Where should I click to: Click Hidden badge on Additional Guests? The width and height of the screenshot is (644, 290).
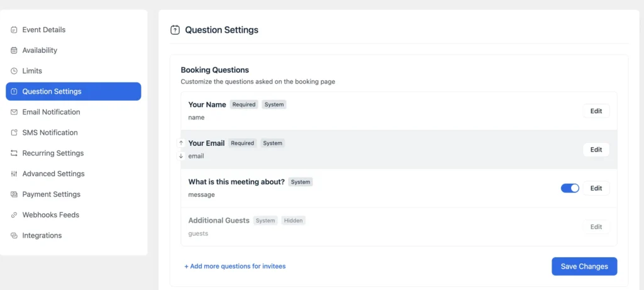click(293, 221)
